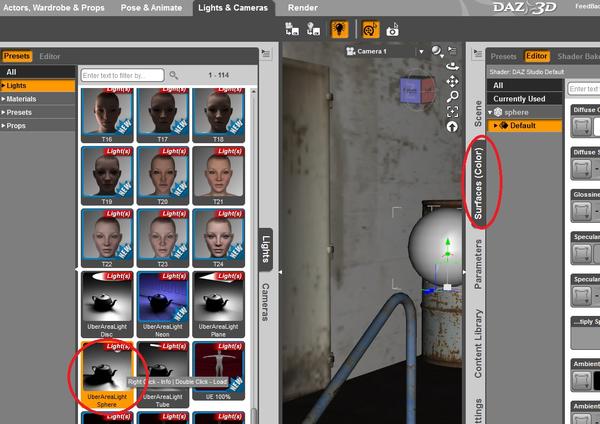The width and height of the screenshot is (600, 424).
Task: Select the Lights & Cameras tab
Action: [233, 8]
